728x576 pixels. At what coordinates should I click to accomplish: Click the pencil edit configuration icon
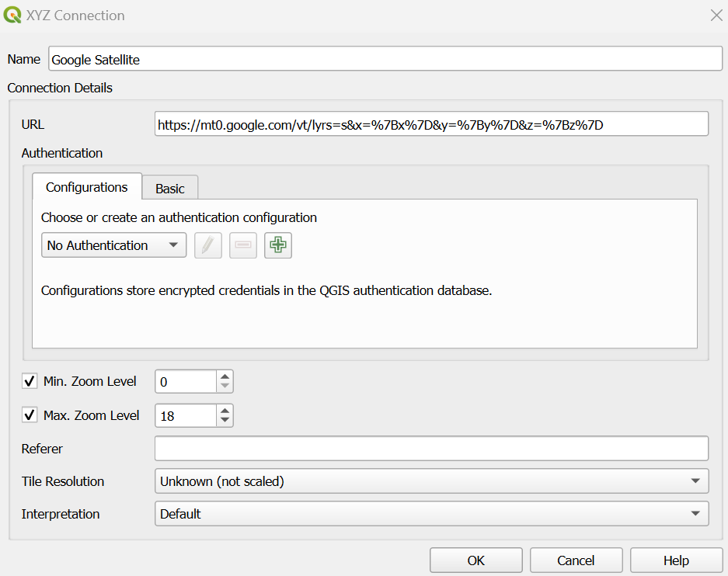coord(207,245)
